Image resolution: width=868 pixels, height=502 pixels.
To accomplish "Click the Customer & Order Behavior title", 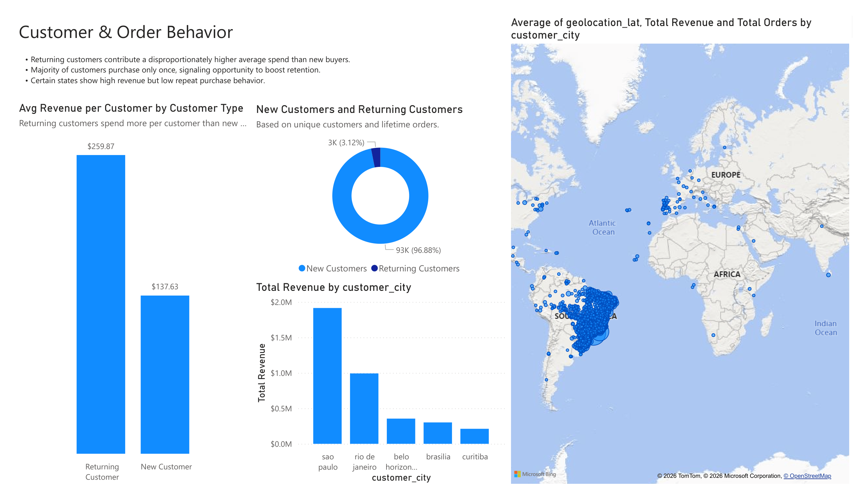I will (x=126, y=32).
